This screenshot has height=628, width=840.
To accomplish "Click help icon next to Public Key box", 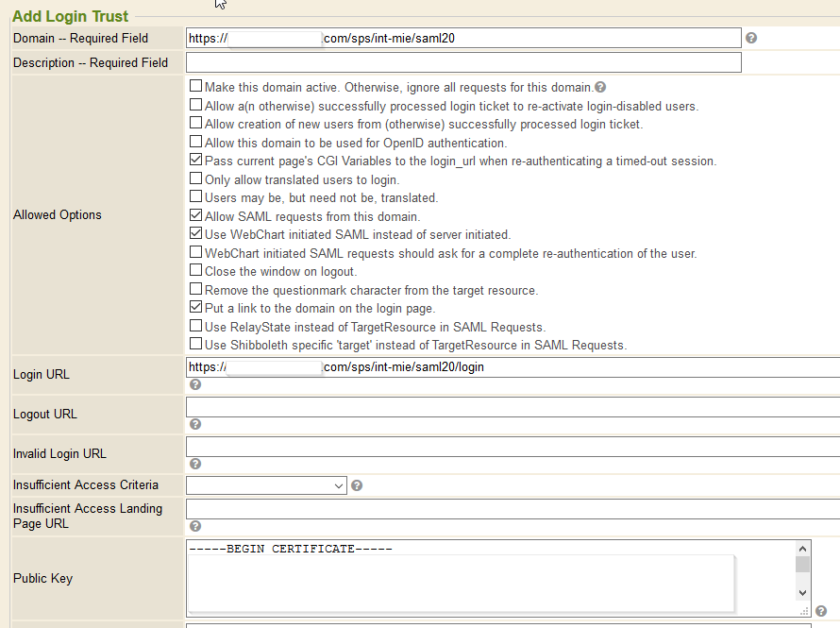I will (821, 611).
